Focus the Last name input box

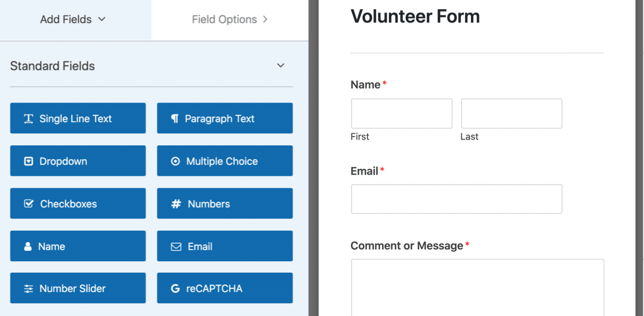[511, 113]
